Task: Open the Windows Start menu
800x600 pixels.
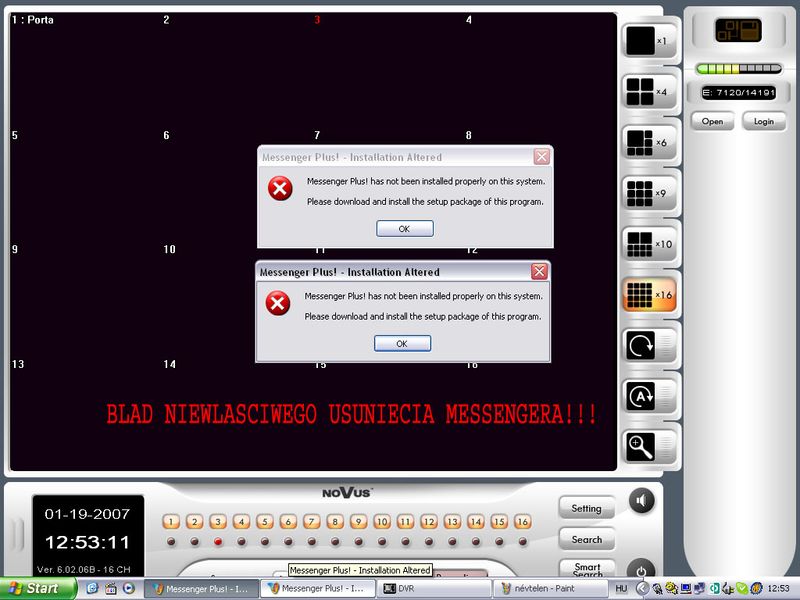Action: 38,588
